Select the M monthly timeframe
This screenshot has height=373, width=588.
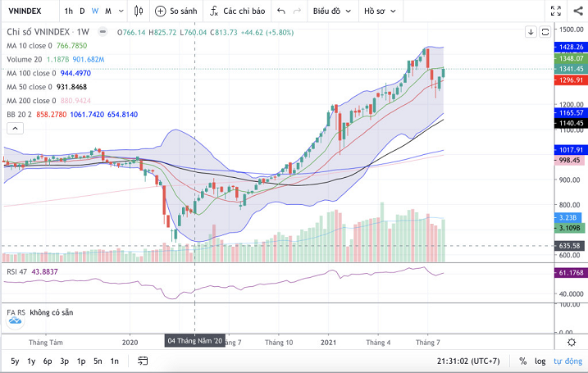pyautogui.click(x=109, y=11)
